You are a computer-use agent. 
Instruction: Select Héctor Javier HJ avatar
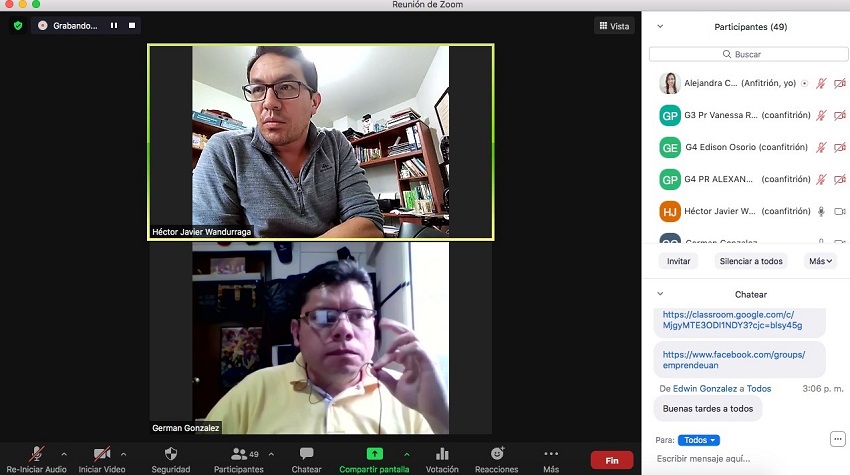point(669,211)
